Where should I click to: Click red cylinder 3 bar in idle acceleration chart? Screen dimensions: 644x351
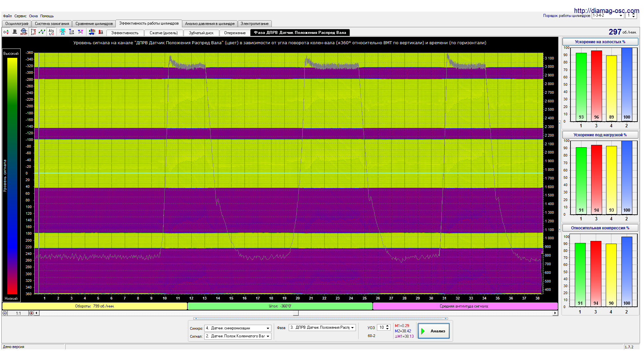pyautogui.click(x=596, y=86)
